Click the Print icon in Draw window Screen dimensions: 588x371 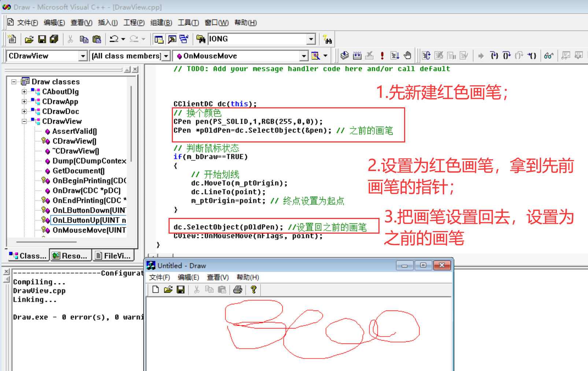[x=238, y=290]
